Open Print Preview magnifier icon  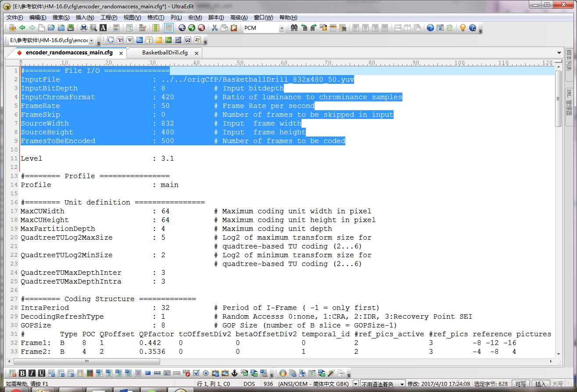tap(93, 28)
